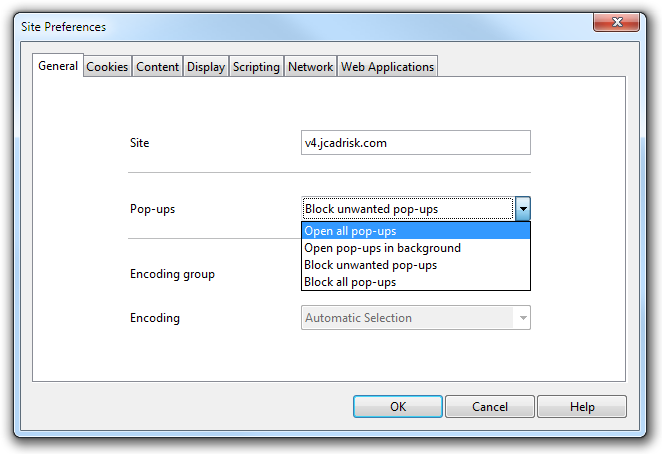Close the Site Preferences dialog window

(x=618, y=22)
